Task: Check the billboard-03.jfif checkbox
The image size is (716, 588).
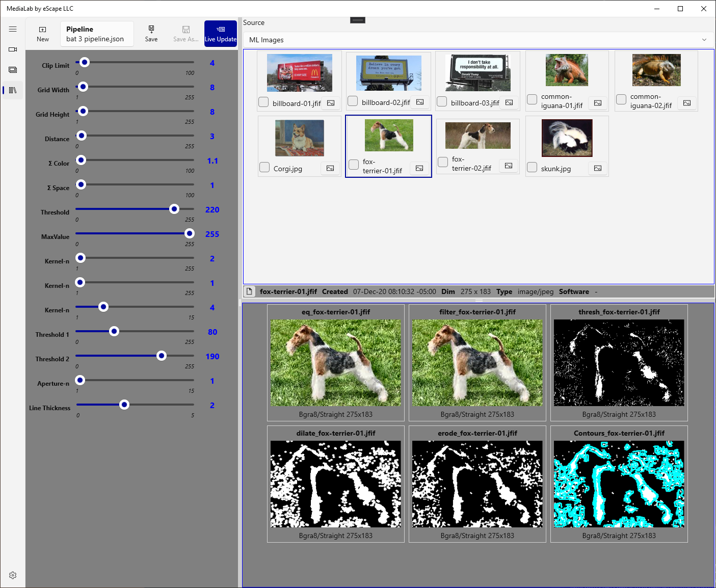Action: point(442,101)
